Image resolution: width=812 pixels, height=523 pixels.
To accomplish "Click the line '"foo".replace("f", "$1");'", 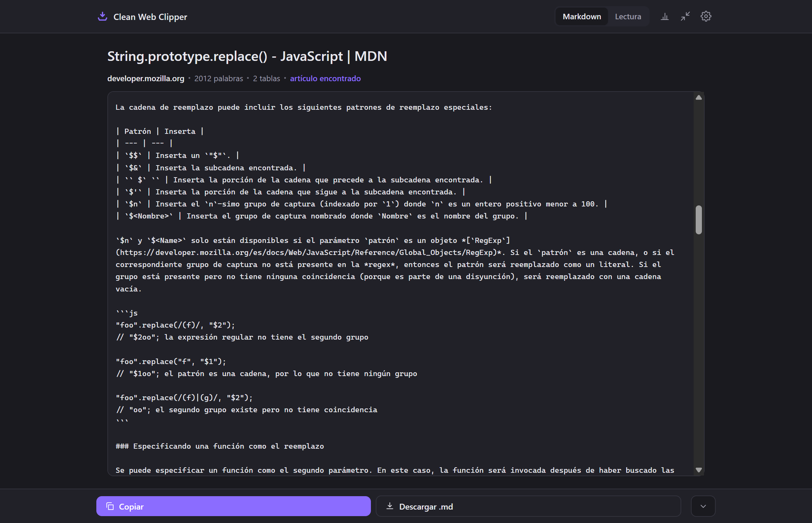I will pyautogui.click(x=171, y=362).
